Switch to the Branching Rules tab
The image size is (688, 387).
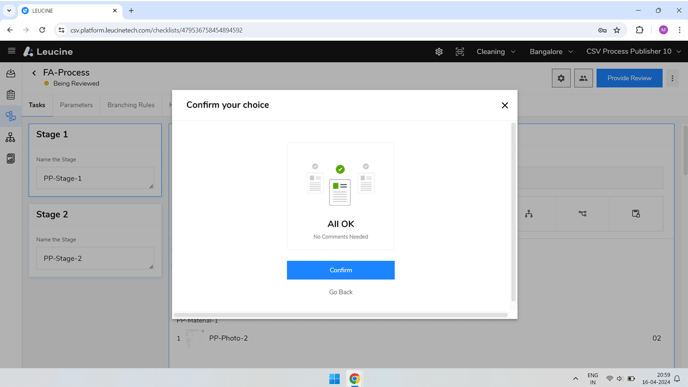tap(131, 105)
